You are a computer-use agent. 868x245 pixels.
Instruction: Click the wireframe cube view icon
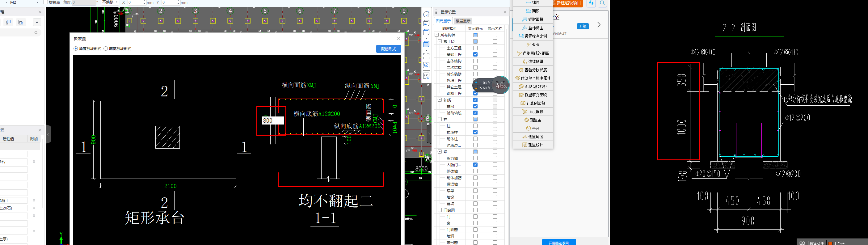[x=426, y=32]
